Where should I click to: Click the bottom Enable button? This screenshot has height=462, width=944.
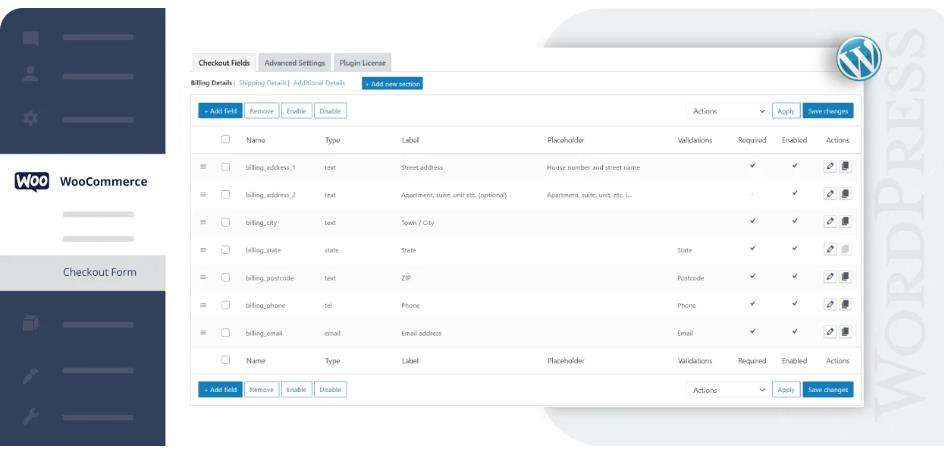point(296,389)
